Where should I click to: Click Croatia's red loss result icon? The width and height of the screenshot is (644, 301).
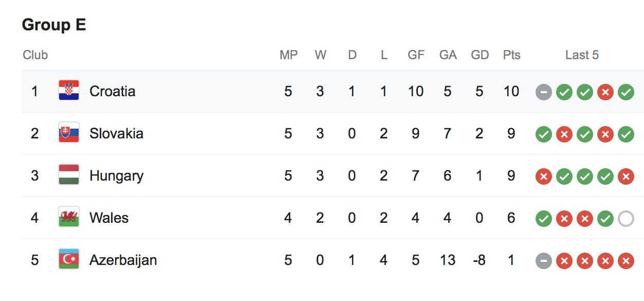pyautogui.click(x=605, y=92)
